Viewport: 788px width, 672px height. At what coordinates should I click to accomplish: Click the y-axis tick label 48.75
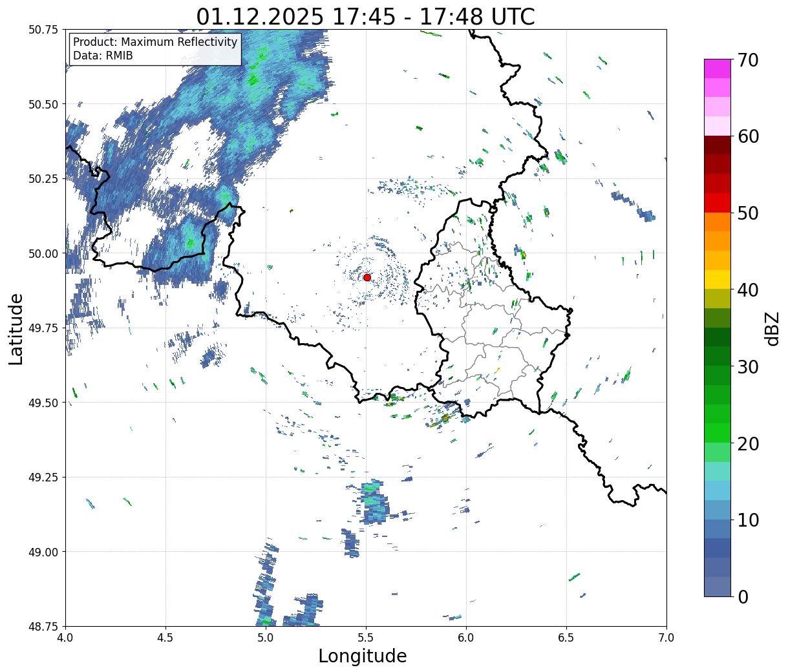(43, 626)
